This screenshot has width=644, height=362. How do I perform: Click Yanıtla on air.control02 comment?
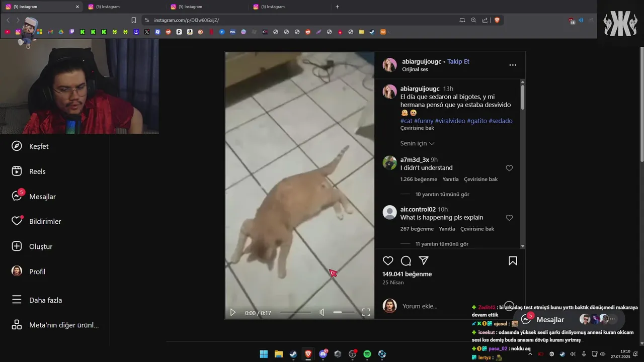tap(447, 229)
